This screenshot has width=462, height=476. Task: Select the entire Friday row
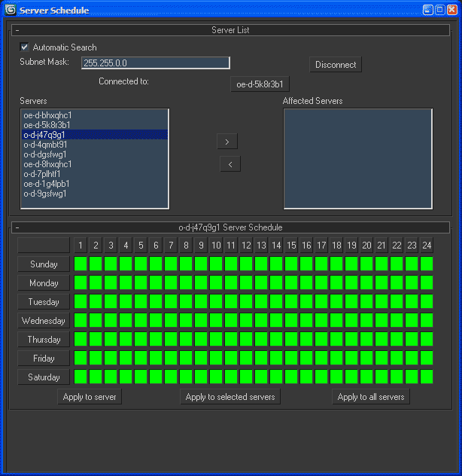coord(44,359)
